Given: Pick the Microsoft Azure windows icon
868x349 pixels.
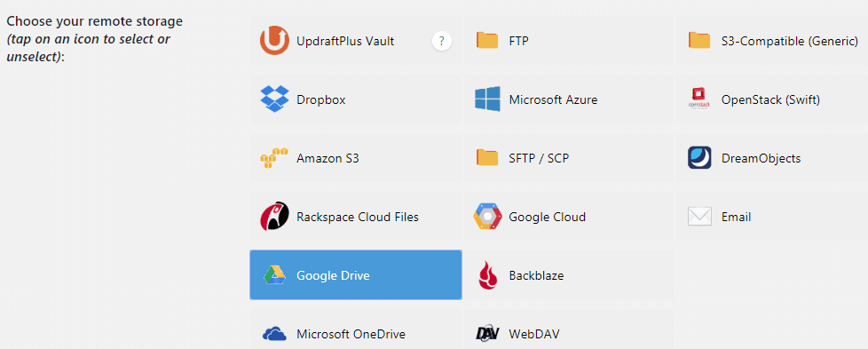Looking at the screenshot, I should pos(487,99).
